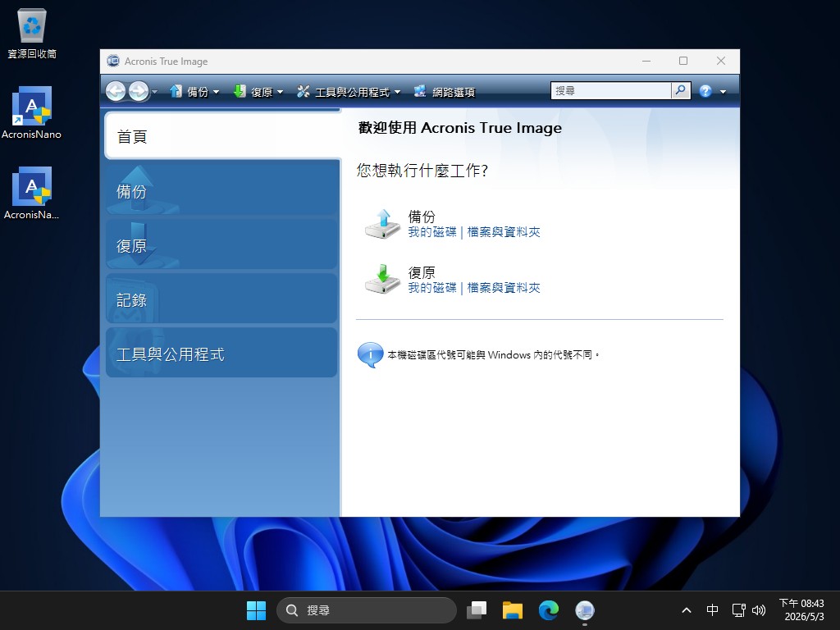Maximize the Acronis True Image window

(683, 61)
